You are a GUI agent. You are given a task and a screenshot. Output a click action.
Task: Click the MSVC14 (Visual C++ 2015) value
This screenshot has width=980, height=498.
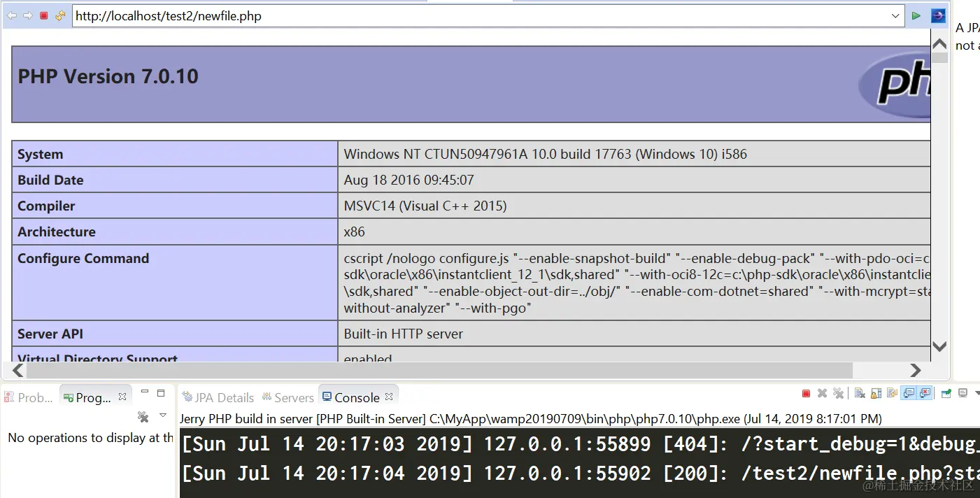tap(425, 206)
